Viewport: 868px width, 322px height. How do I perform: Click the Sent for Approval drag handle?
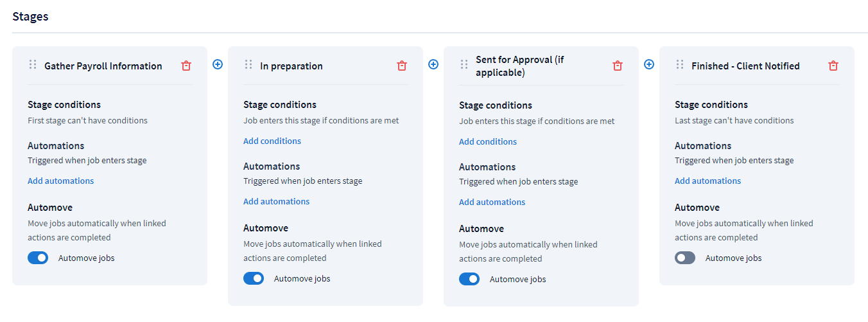pyautogui.click(x=464, y=65)
